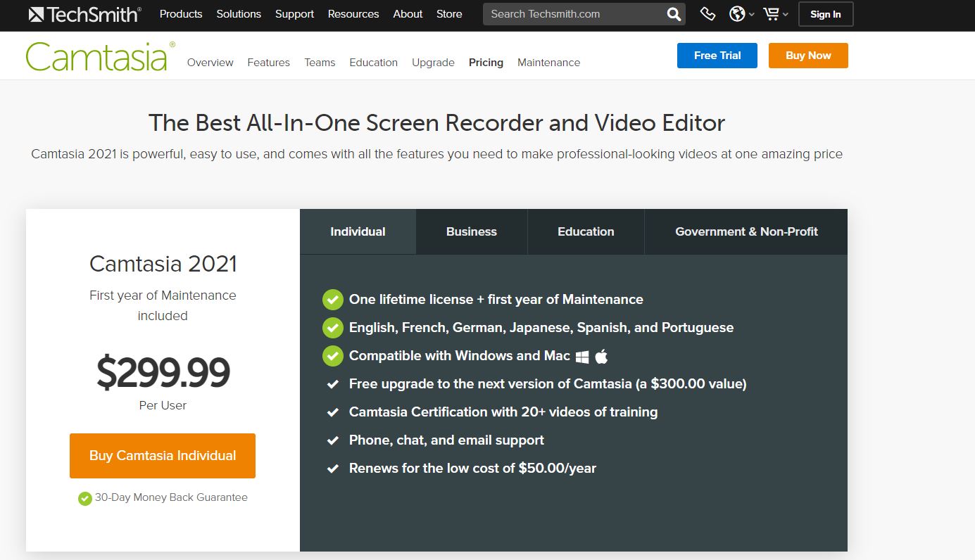Image resolution: width=975 pixels, height=560 pixels.
Task: Click the Camtasia 2021 heading
Action: [x=163, y=265]
